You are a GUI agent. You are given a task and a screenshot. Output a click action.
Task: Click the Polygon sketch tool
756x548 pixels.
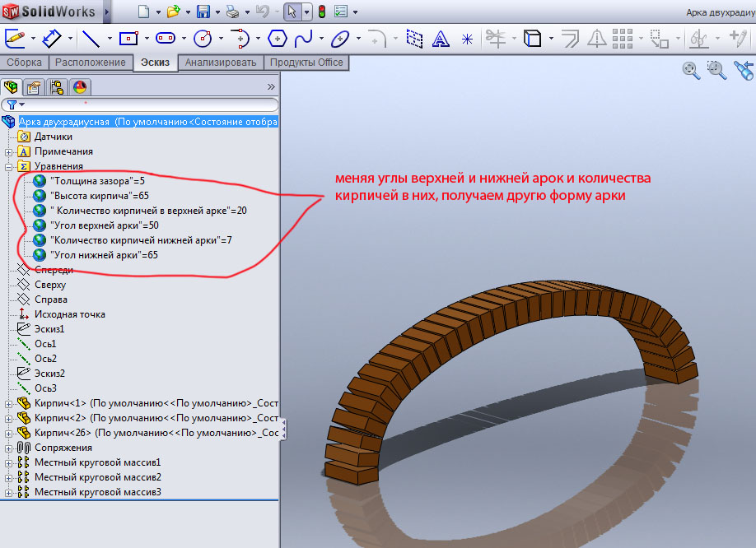pos(278,38)
